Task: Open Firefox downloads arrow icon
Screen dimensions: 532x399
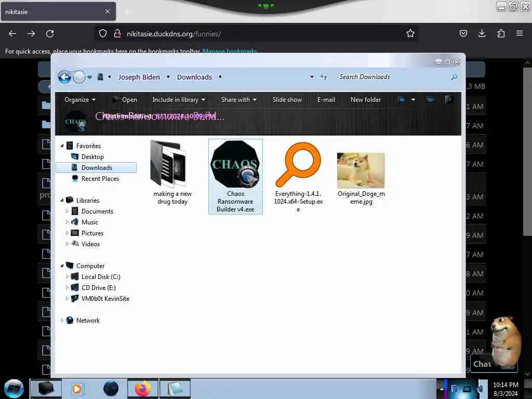Action: [x=482, y=33]
